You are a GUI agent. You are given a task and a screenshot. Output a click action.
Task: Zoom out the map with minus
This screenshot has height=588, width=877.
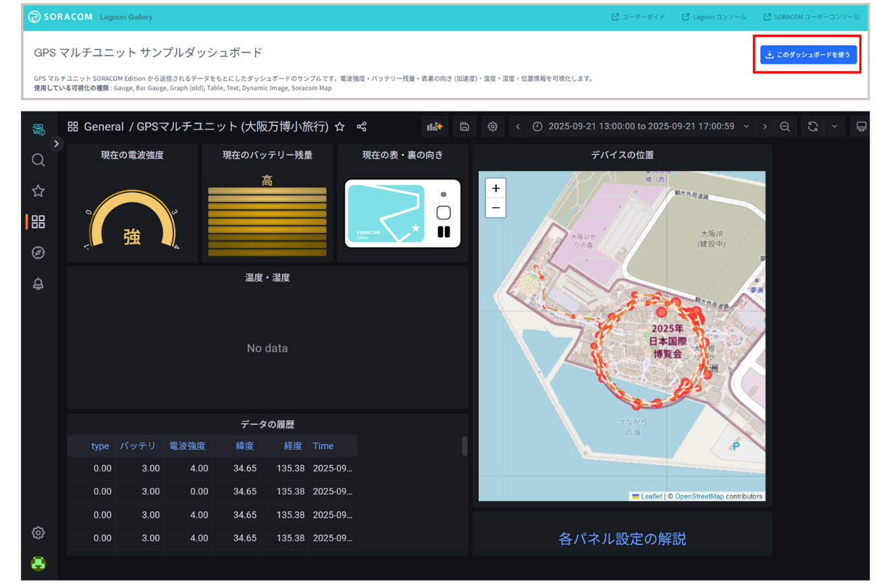coord(496,208)
